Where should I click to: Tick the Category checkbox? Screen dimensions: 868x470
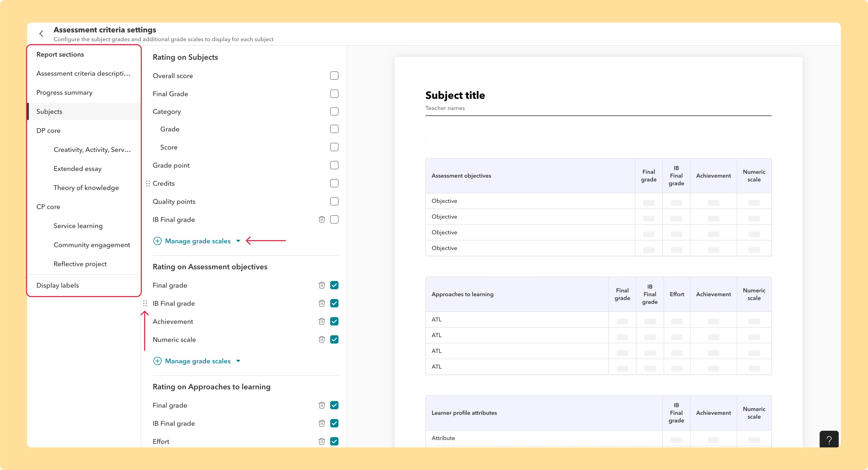tap(334, 112)
